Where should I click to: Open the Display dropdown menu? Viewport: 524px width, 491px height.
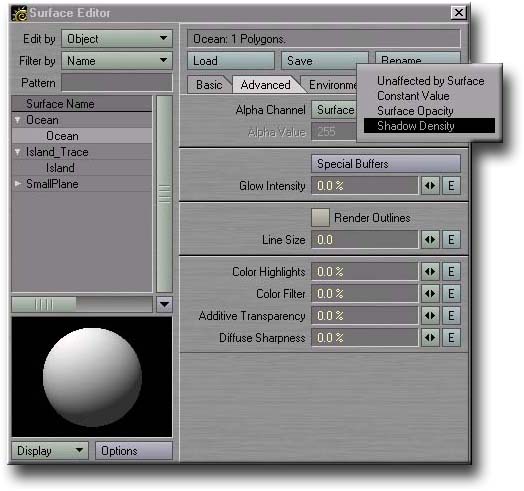tap(50, 451)
